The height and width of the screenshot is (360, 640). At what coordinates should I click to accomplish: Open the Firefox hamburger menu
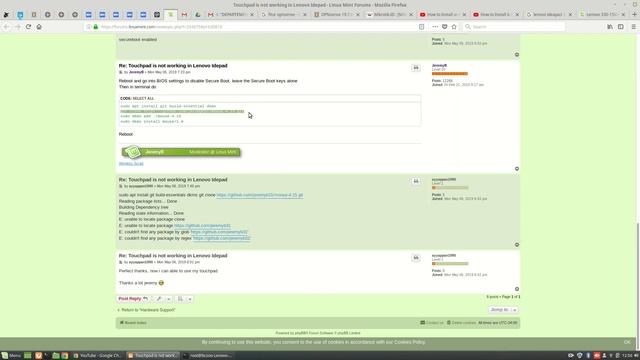633,27
